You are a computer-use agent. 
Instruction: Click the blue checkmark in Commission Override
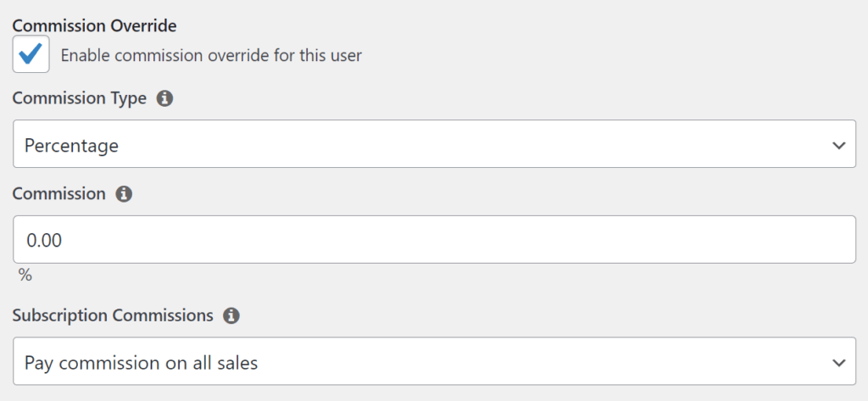point(31,54)
